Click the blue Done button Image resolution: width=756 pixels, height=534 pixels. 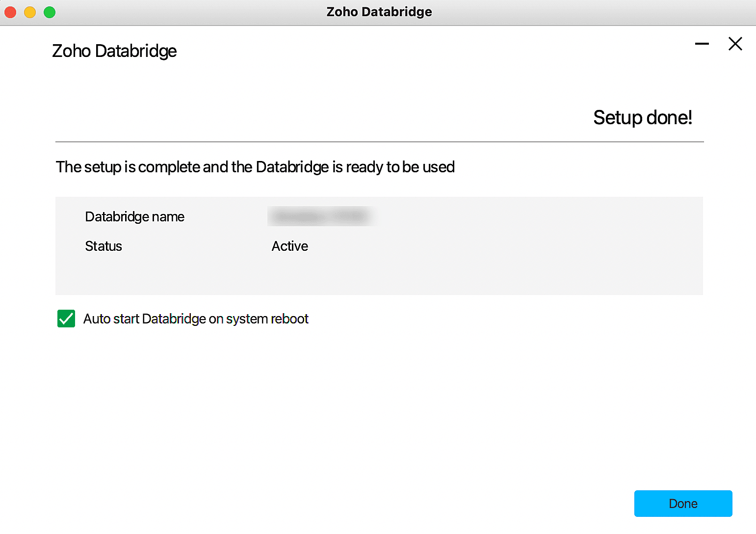683,504
